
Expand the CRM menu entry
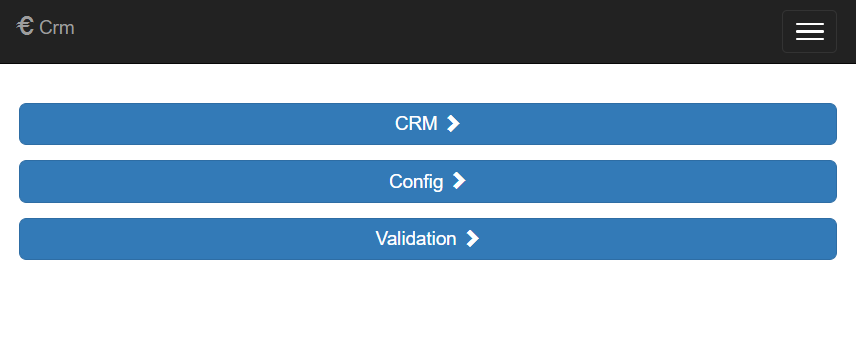[x=428, y=124]
